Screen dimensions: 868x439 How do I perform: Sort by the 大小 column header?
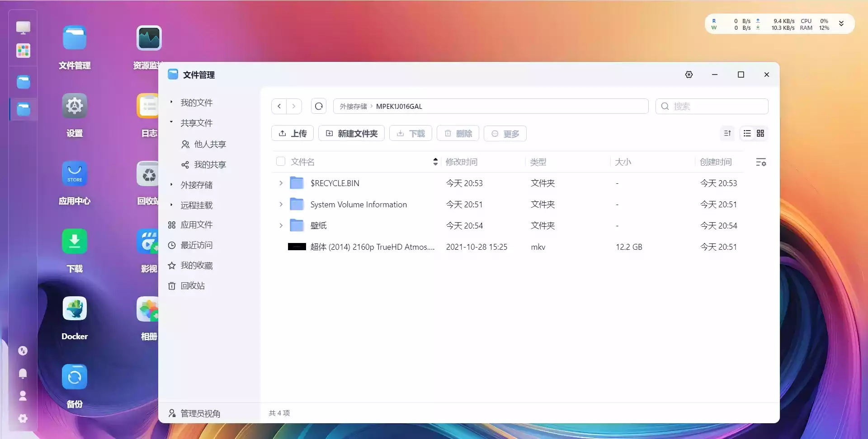tap(623, 162)
